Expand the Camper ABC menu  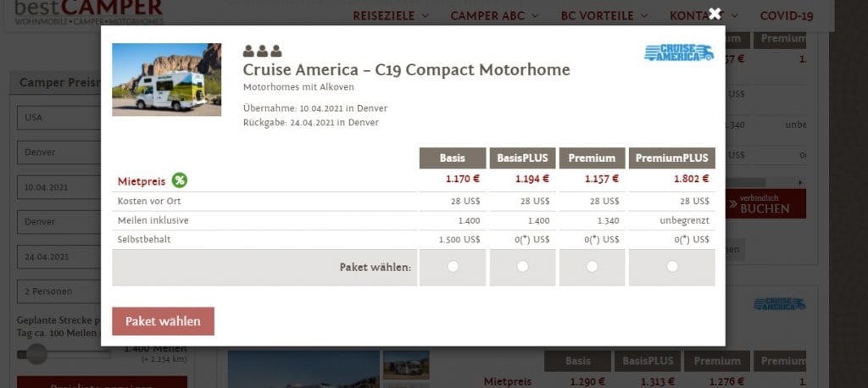click(494, 15)
